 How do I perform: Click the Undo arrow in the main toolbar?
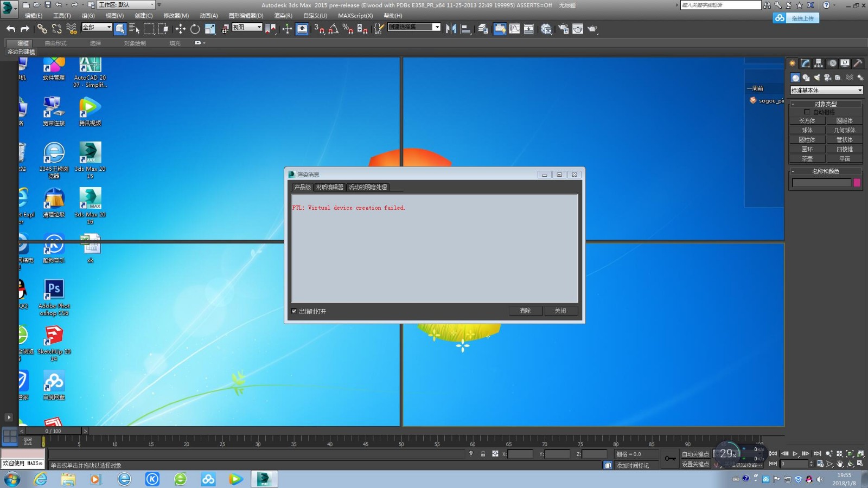11,29
